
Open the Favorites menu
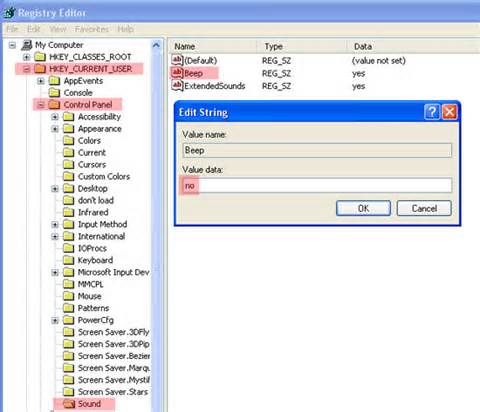pyautogui.click(x=92, y=29)
